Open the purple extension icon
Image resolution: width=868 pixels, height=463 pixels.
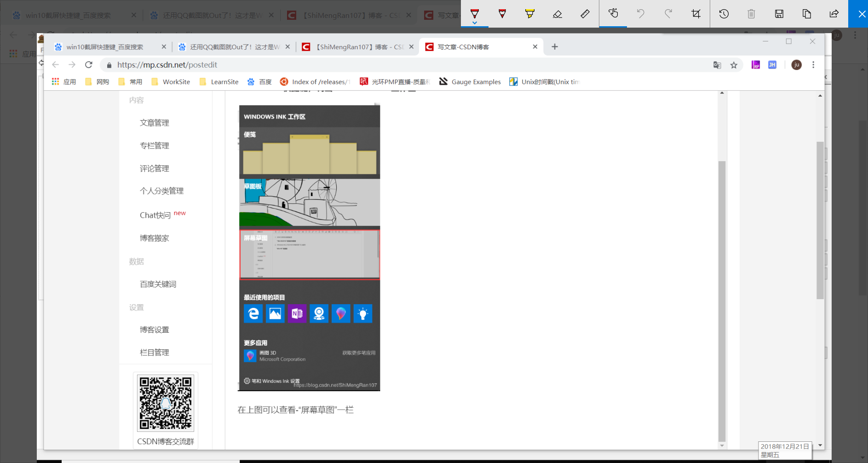pos(756,65)
